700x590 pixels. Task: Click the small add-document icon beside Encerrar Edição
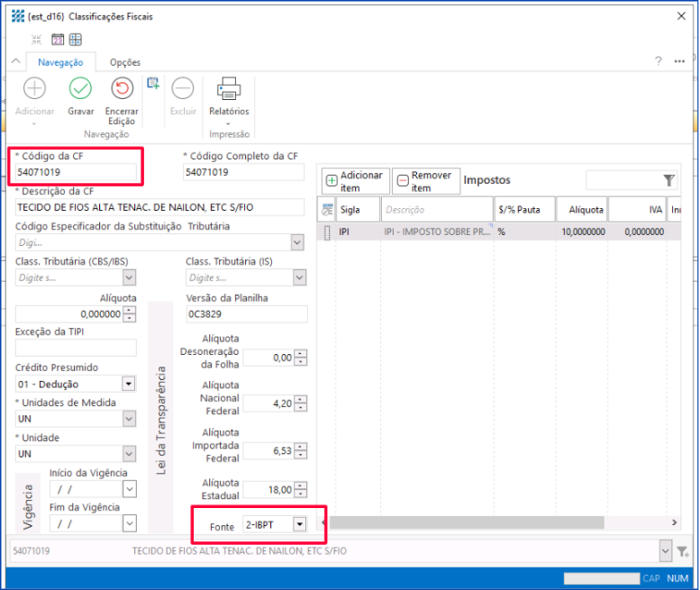153,83
